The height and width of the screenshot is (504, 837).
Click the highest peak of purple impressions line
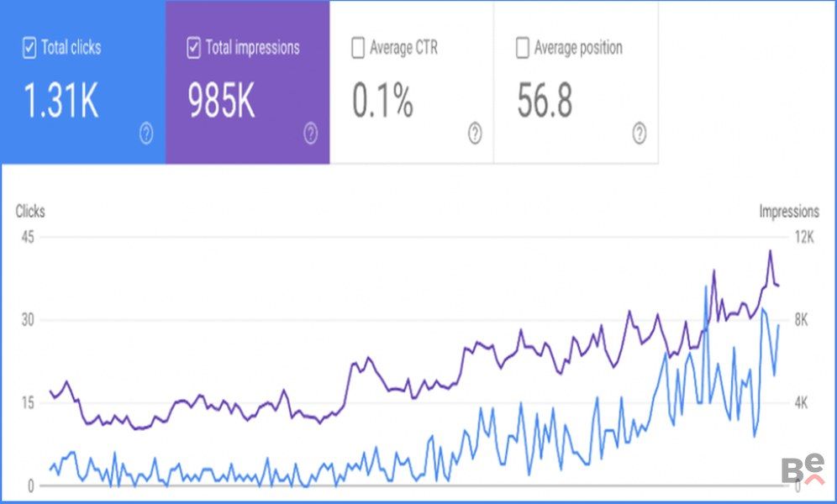769,250
